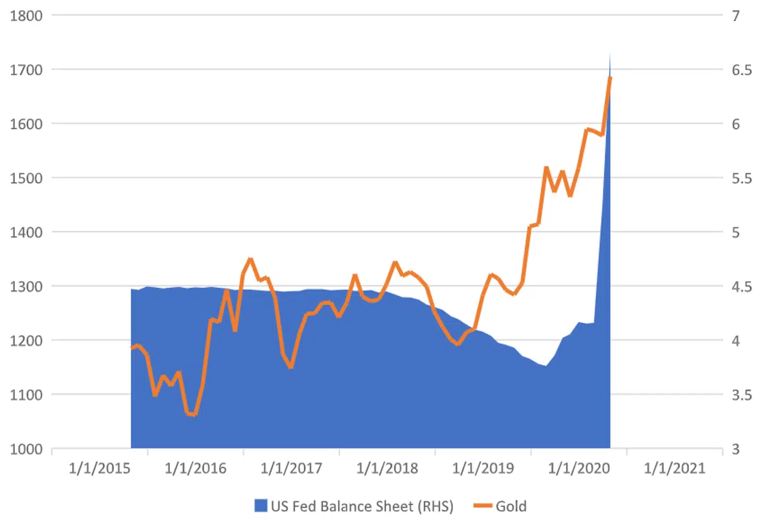Select the "Gold" legend label text
Viewport: 766px width, 532px height.
point(511,506)
